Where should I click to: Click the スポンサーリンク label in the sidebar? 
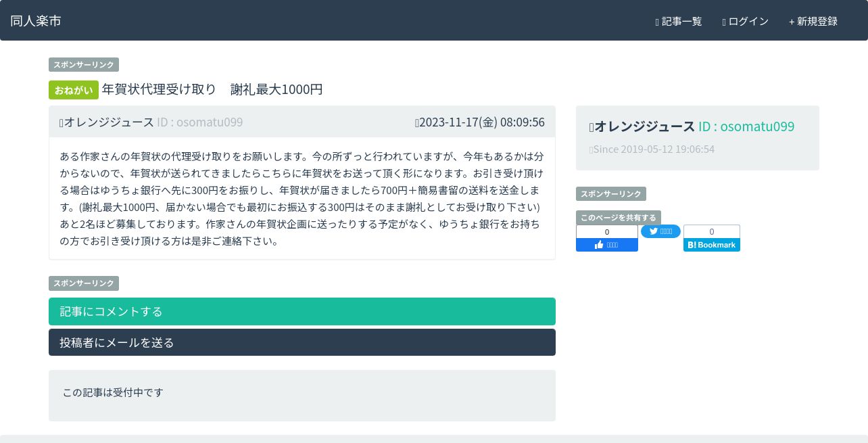[x=611, y=194]
